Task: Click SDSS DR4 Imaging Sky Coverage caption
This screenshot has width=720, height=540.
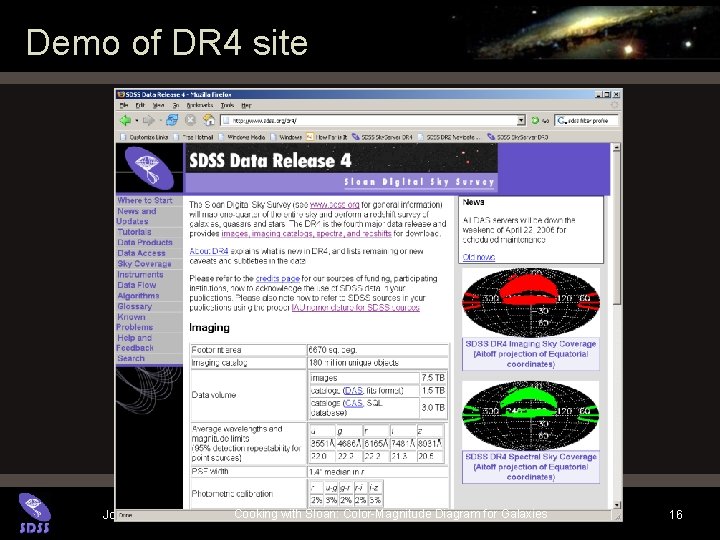Action: (530, 354)
